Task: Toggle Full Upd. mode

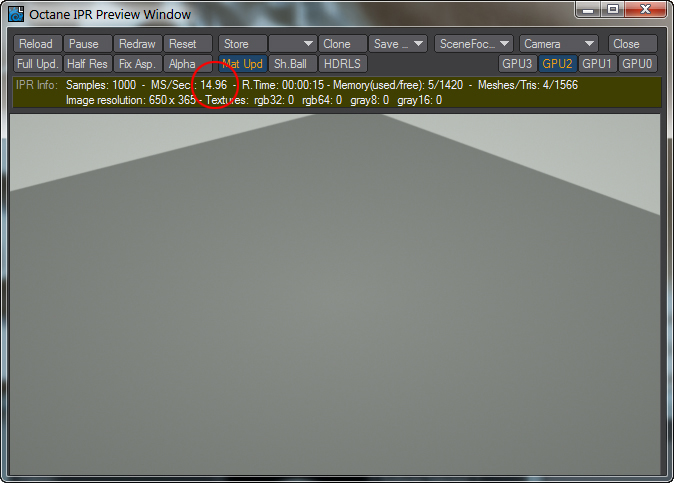Action: tap(38, 64)
